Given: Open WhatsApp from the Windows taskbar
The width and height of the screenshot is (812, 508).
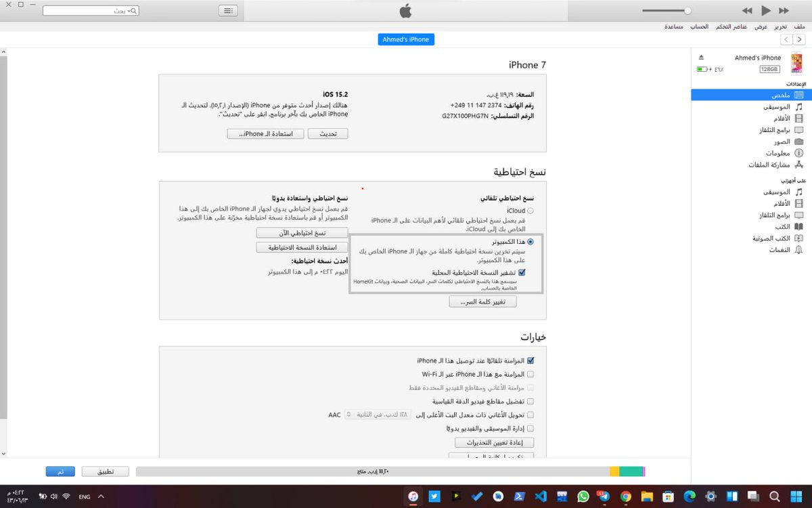Looking at the screenshot, I should [583, 496].
